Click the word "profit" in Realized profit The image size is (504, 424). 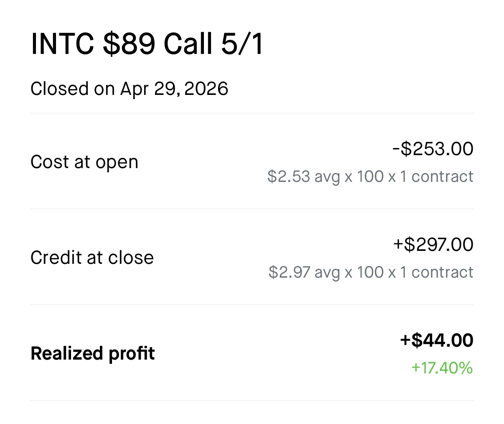pyautogui.click(x=132, y=353)
